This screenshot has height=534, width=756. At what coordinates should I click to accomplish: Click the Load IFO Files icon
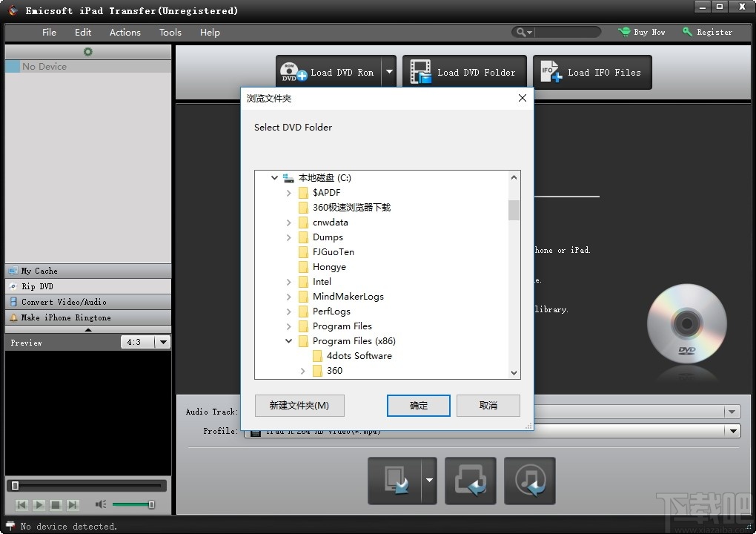coord(548,72)
